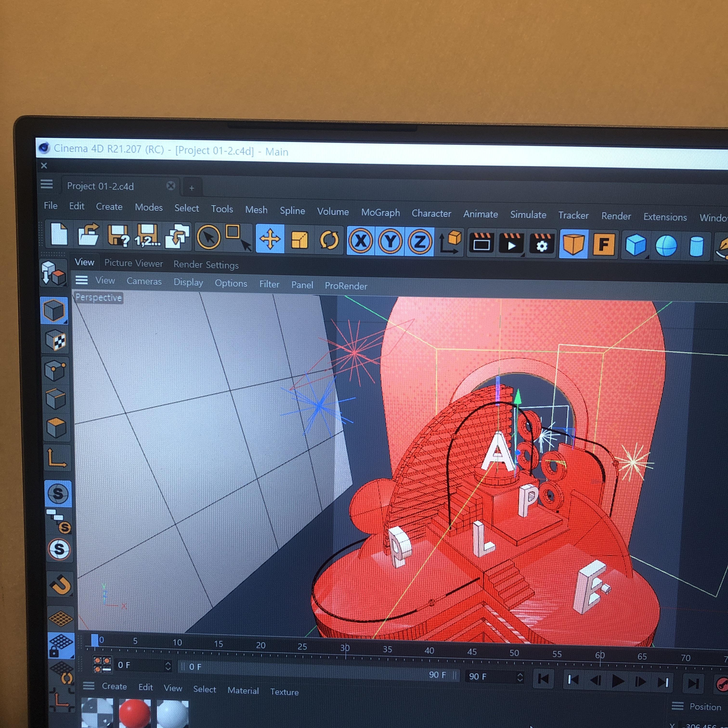Toggle the X axis lock
The image size is (728, 728).
pyautogui.click(x=361, y=241)
